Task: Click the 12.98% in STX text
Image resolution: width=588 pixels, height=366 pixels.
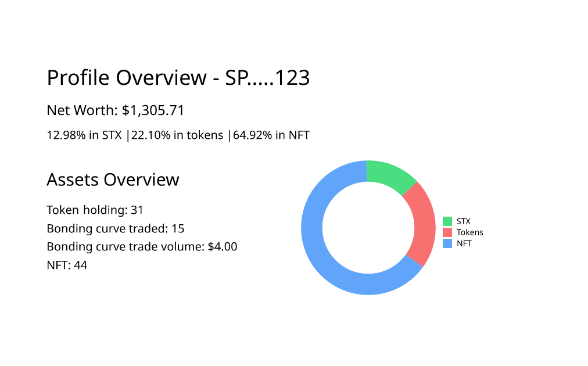Action: 84,135
